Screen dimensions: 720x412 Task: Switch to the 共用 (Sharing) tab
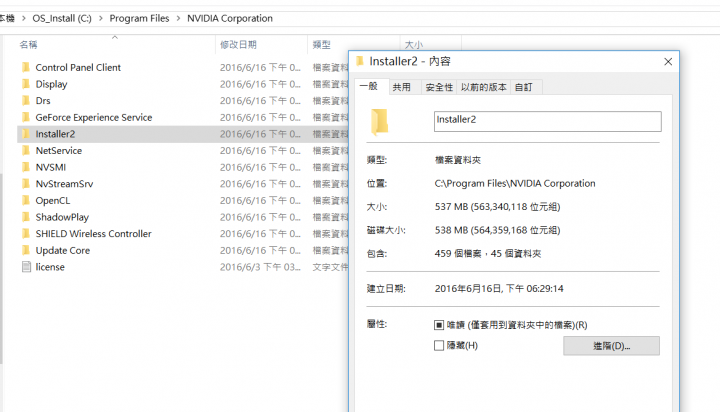402,87
